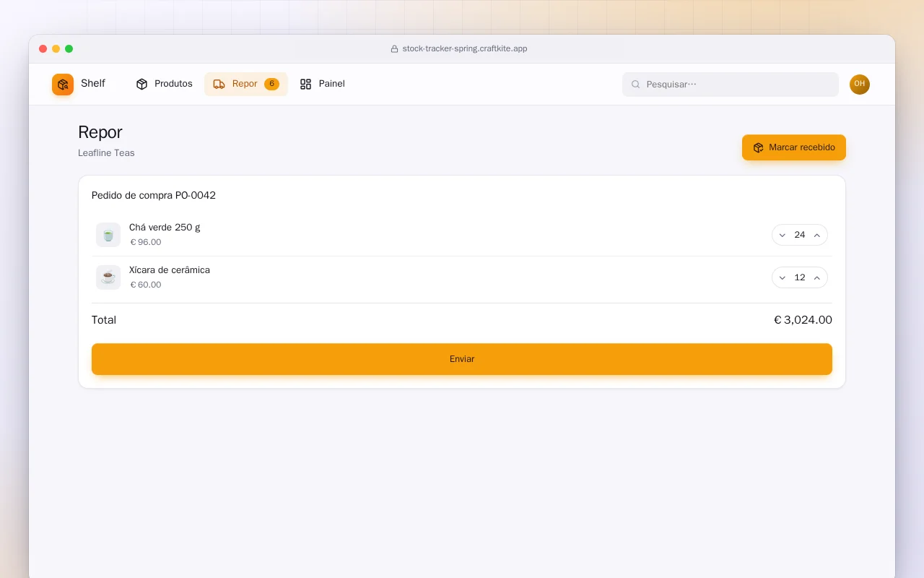924x578 pixels.
Task: Open the Produtos tab
Action: click(x=165, y=84)
